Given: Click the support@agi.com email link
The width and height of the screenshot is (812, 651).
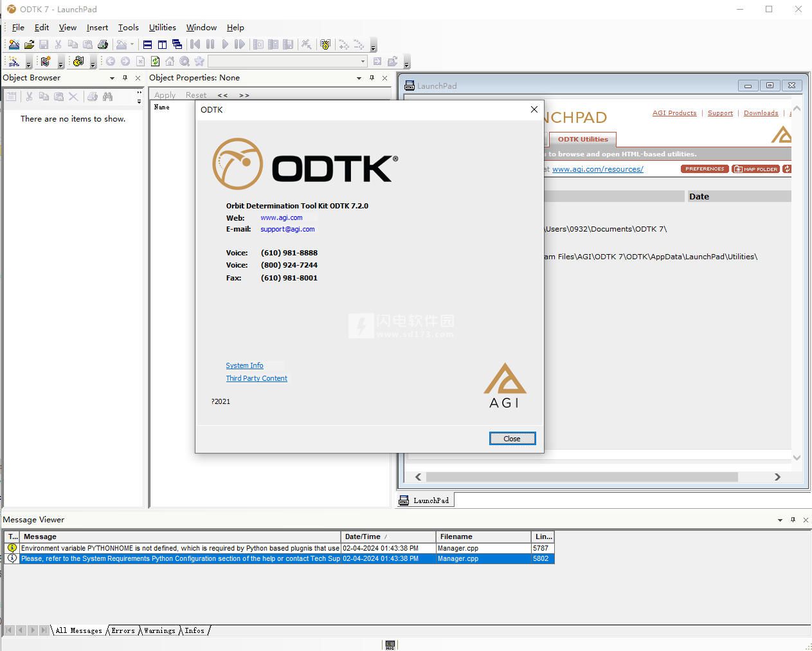Looking at the screenshot, I should 287,229.
